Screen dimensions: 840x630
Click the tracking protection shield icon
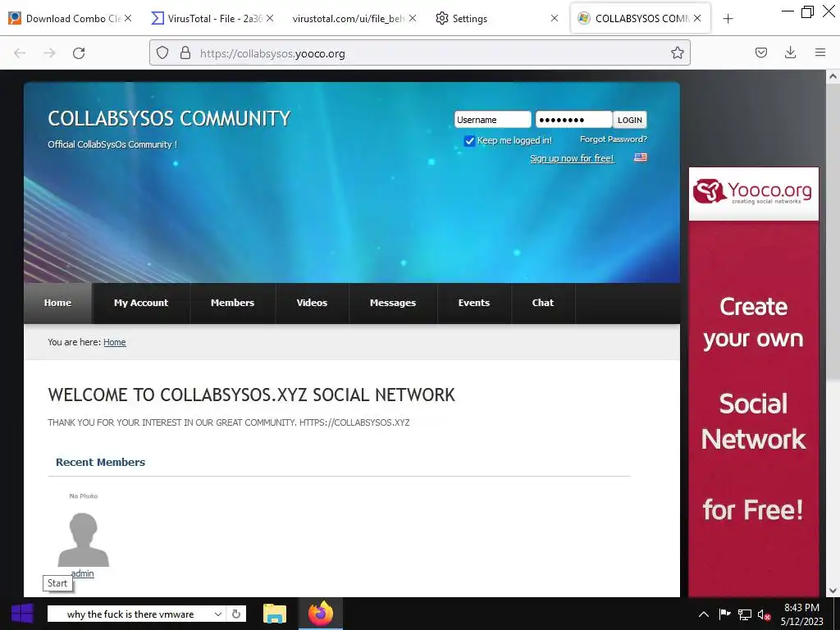pyautogui.click(x=162, y=53)
